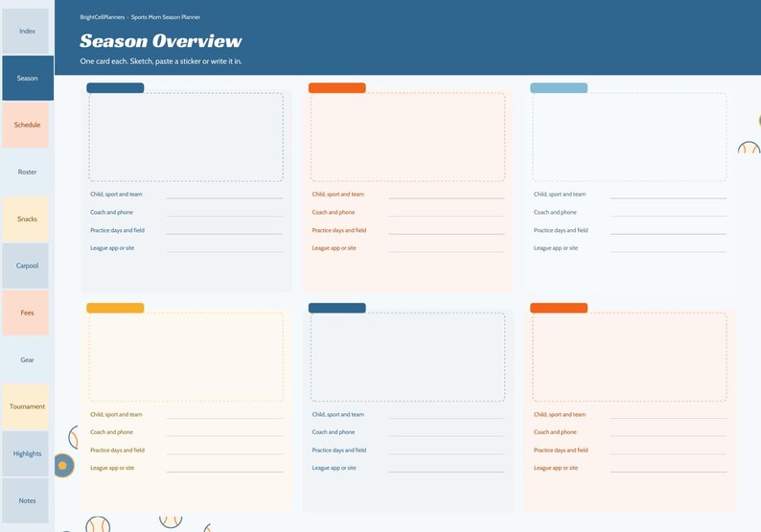Go to the Schedule tab
This screenshot has height=532, width=761.
coord(26,125)
